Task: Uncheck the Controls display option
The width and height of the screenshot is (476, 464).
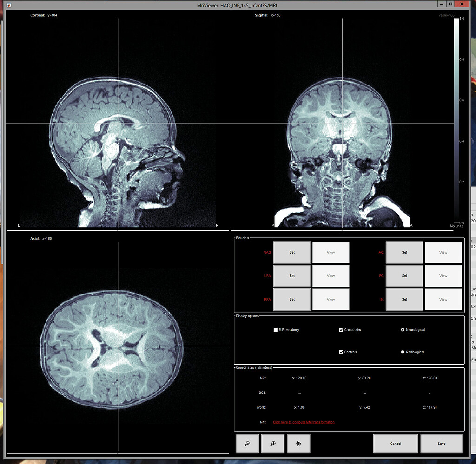Action: [341, 352]
